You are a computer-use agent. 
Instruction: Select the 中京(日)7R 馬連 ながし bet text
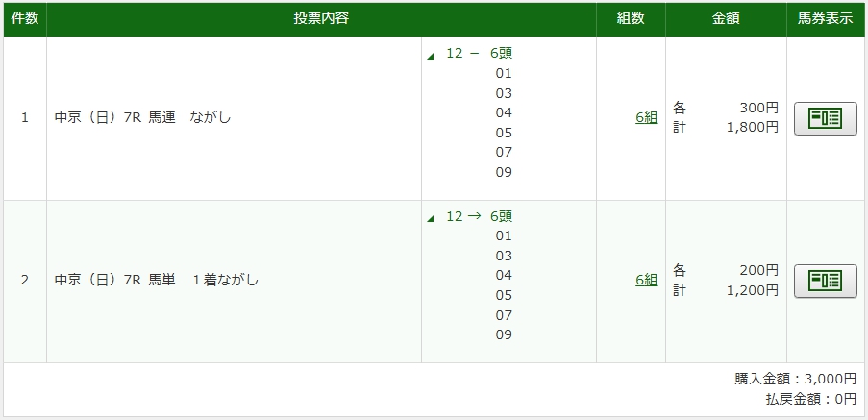tap(142, 118)
